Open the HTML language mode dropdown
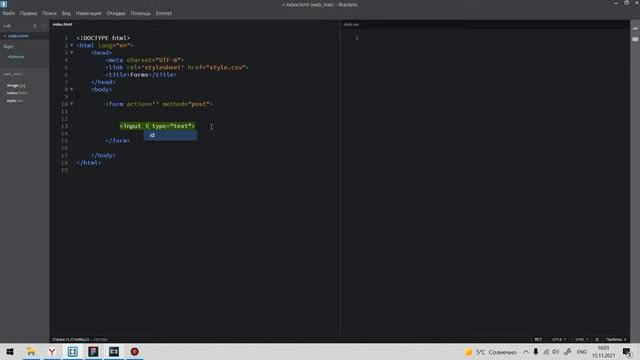 pyautogui.click(x=581, y=339)
